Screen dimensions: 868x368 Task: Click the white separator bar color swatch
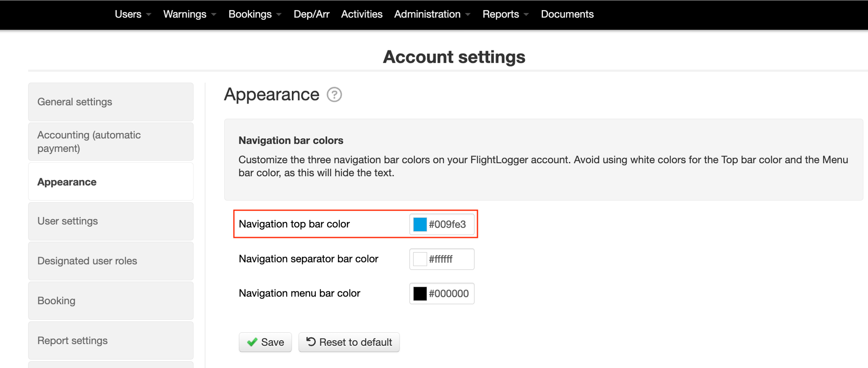[x=420, y=259]
